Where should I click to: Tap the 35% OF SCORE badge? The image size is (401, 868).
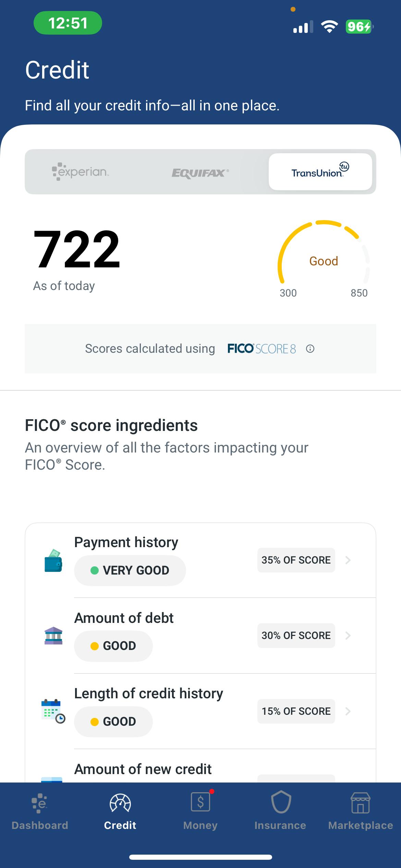(296, 560)
